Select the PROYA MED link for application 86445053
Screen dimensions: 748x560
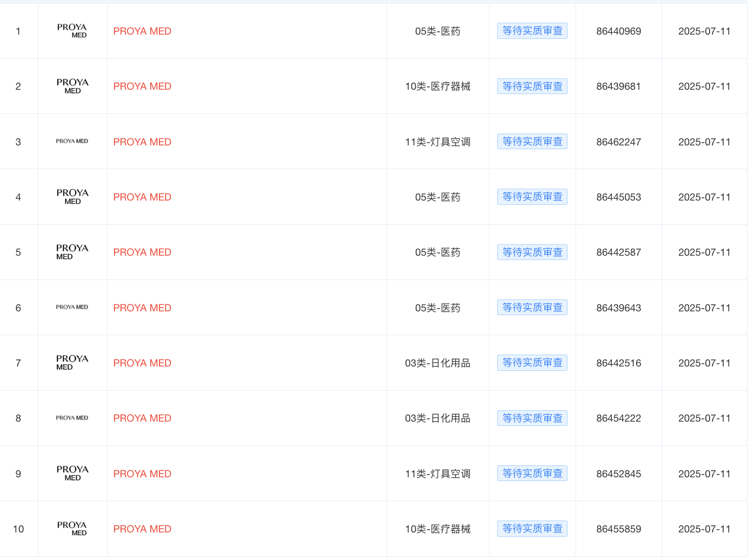(x=142, y=197)
